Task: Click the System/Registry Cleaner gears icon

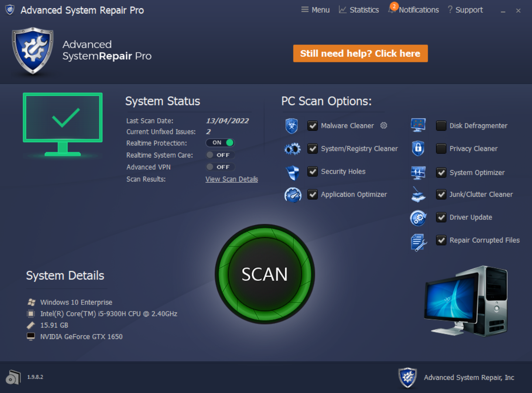Action: tap(292, 149)
